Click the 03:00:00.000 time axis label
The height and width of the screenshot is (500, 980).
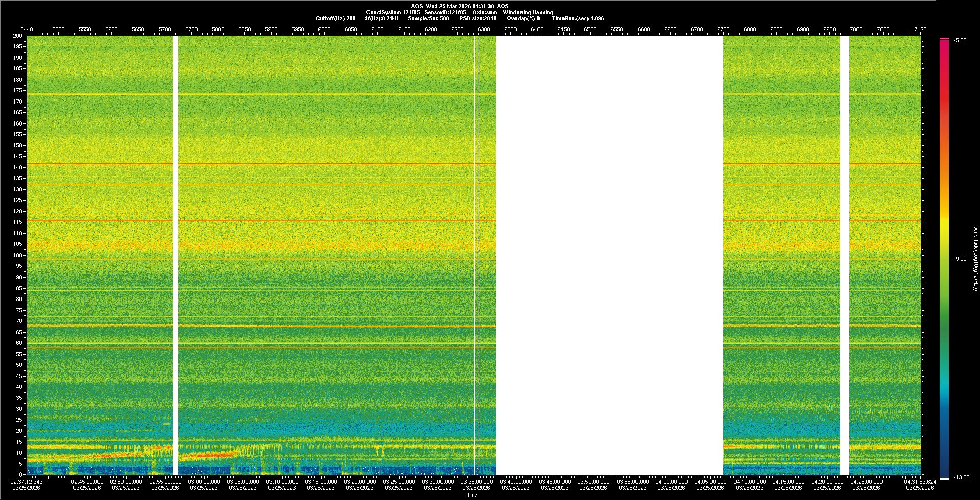tap(204, 482)
